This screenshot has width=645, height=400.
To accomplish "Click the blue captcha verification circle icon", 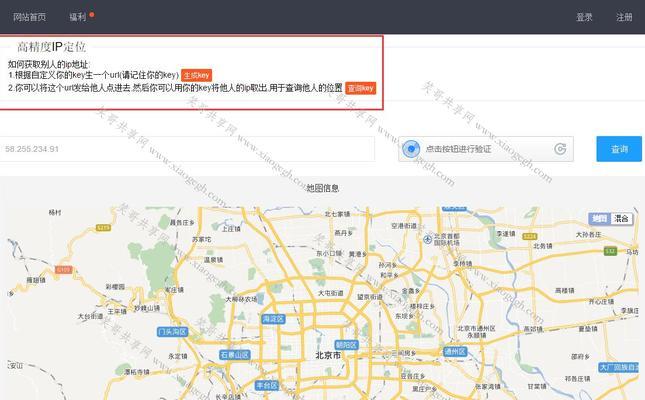I will [411, 149].
